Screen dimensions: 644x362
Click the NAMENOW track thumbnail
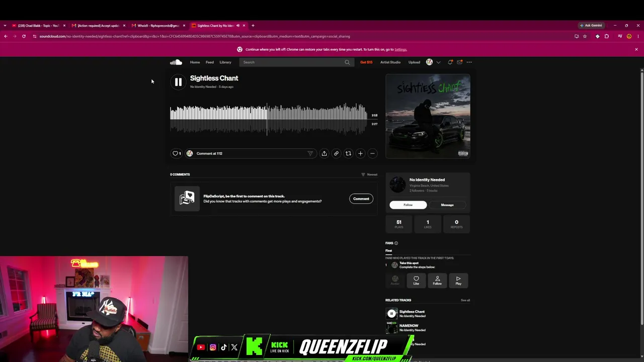[x=391, y=328]
